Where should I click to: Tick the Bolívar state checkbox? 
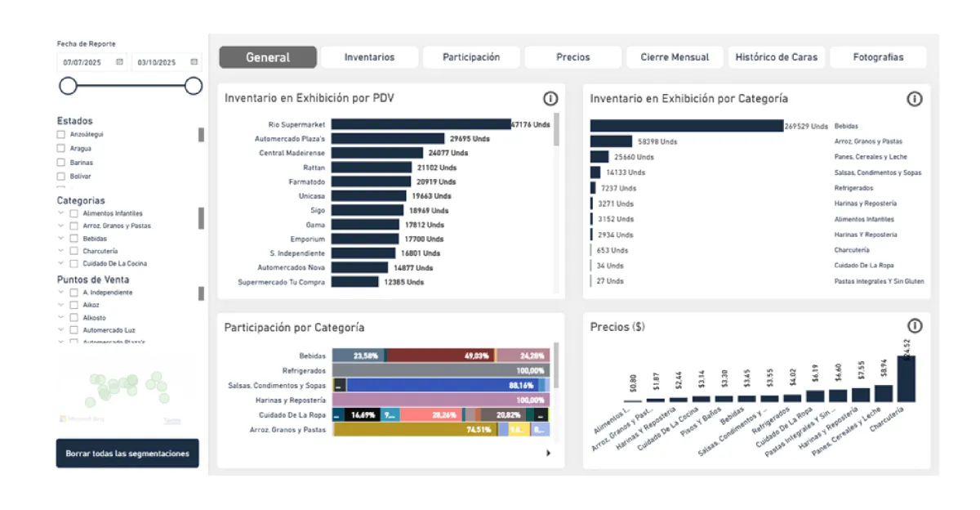[60, 177]
